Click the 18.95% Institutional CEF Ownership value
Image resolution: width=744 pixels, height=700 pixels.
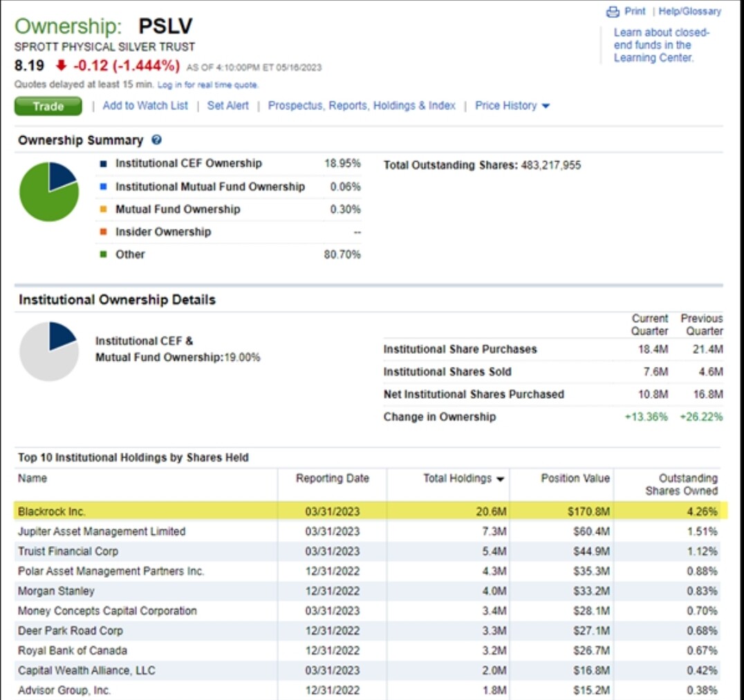click(x=342, y=164)
